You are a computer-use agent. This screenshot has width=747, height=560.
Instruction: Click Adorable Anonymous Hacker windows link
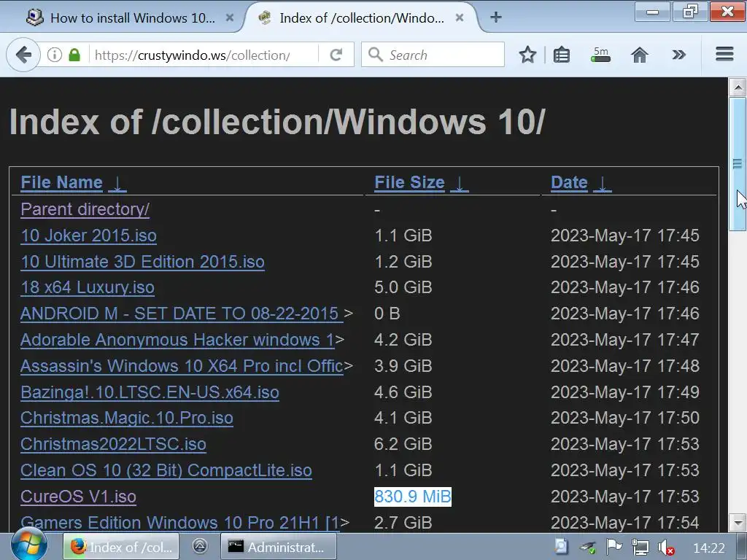pyautogui.click(x=177, y=340)
